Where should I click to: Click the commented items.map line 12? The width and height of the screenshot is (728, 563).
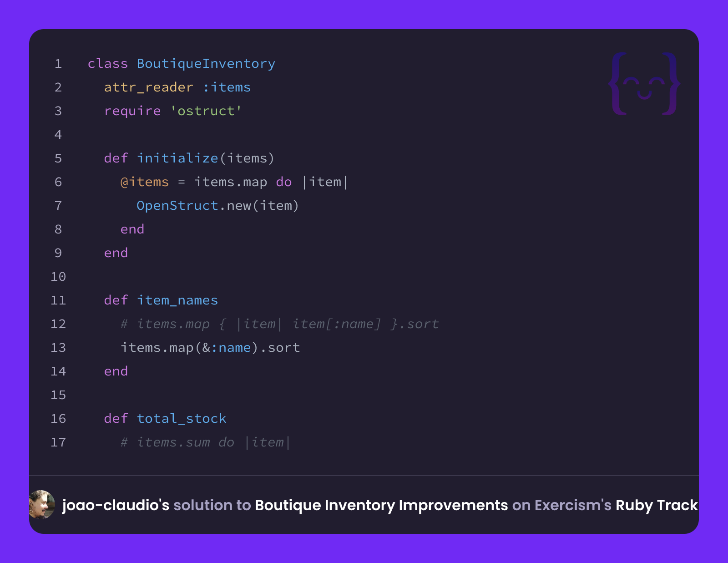pyautogui.click(x=280, y=324)
